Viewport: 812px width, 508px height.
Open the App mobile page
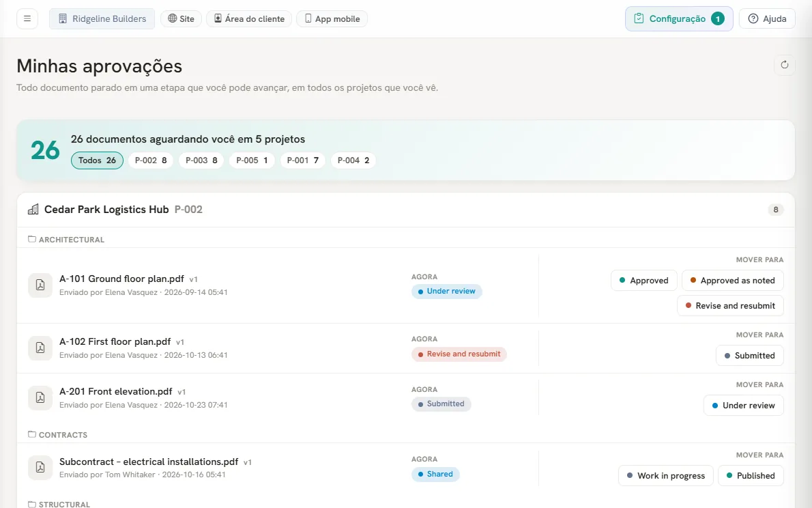[x=332, y=18]
